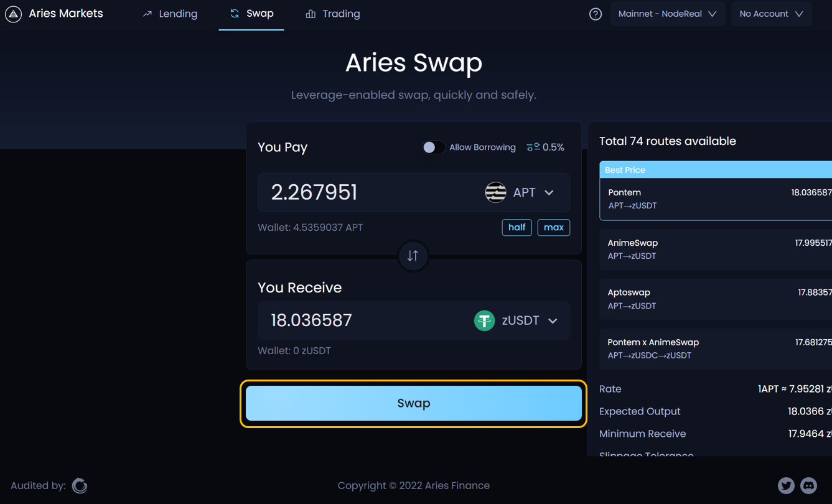Image resolution: width=832 pixels, height=504 pixels.
Task: Select the Pontem best price route
Action: pos(716,199)
